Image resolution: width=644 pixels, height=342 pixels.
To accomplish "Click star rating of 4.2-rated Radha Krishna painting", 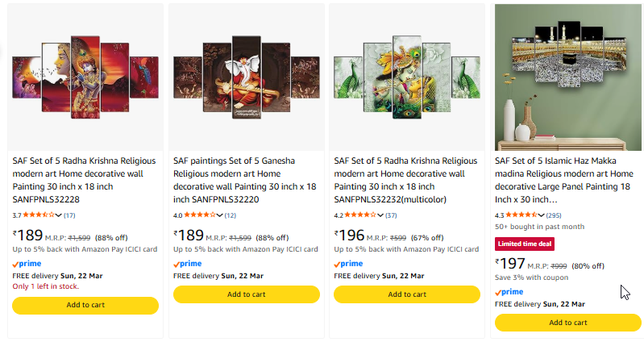I will click(360, 215).
